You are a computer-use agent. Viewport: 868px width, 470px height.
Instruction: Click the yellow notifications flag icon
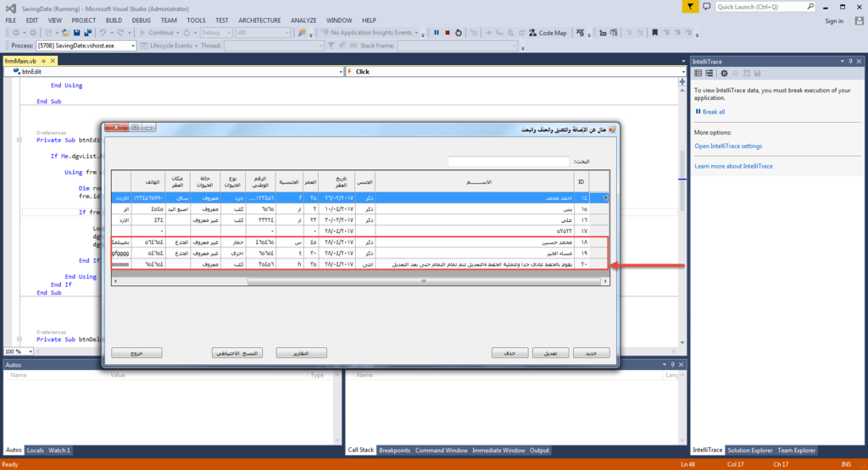(691, 7)
